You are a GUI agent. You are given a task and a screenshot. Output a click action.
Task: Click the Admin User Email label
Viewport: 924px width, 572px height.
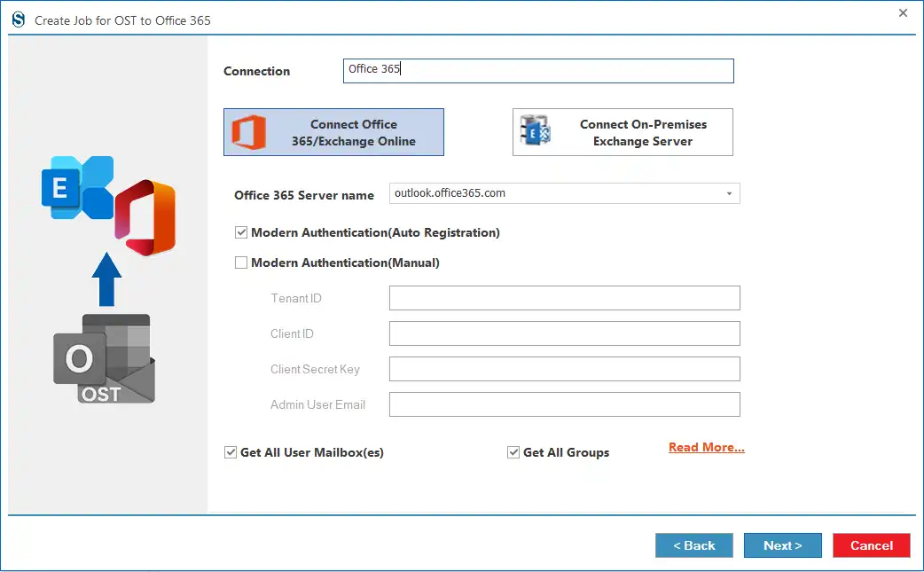click(x=317, y=404)
